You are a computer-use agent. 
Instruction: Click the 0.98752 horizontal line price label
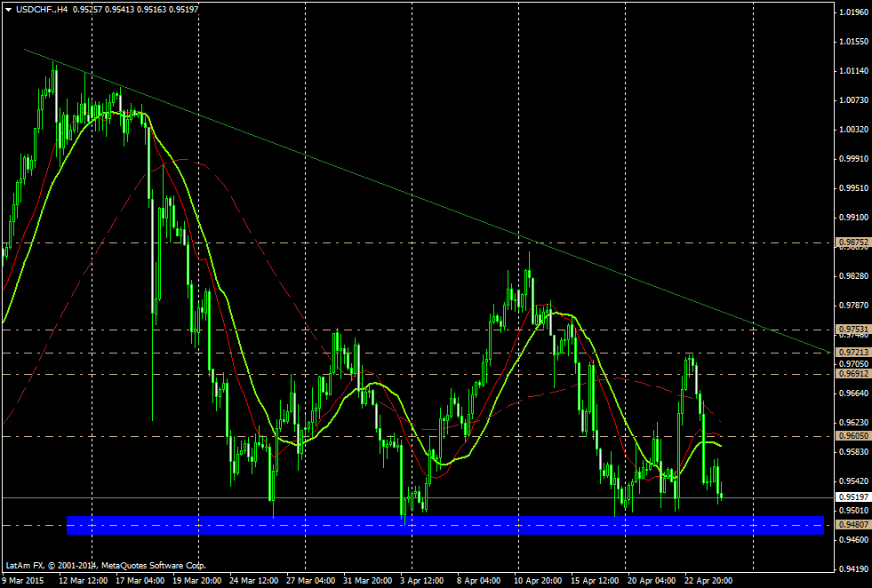pos(852,242)
